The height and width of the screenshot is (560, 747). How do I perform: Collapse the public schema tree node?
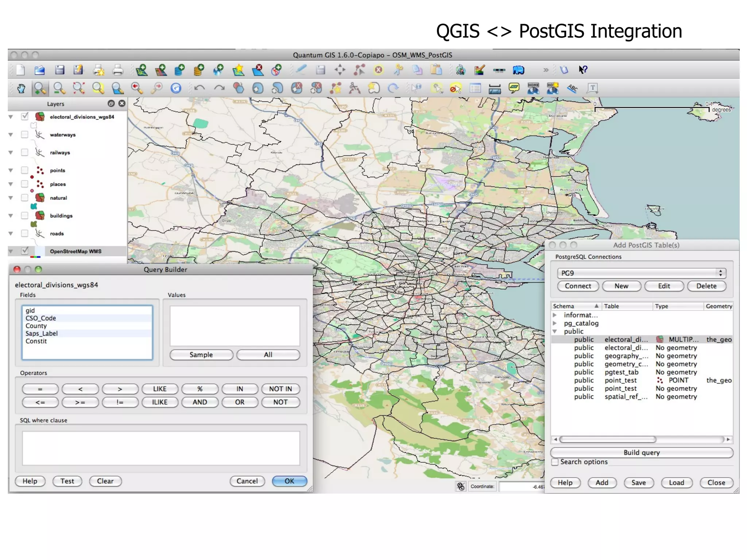point(555,331)
